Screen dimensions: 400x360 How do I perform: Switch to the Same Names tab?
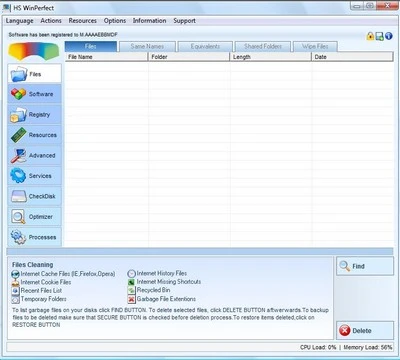coord(147,46)
